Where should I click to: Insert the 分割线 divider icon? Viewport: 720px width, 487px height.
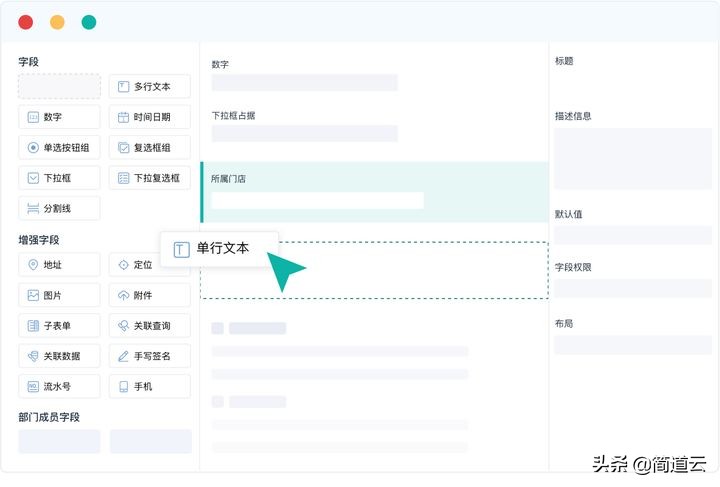(33, 208)
